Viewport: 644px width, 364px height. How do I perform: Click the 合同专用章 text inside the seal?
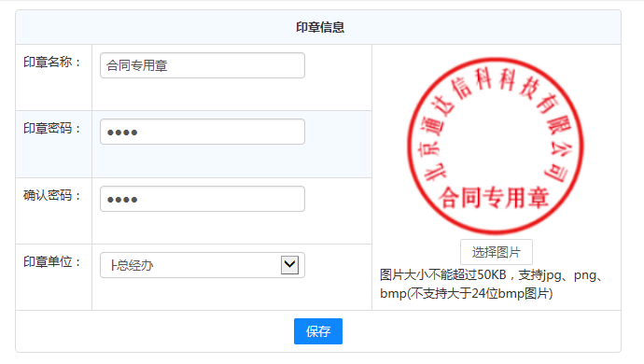[494, 198]
